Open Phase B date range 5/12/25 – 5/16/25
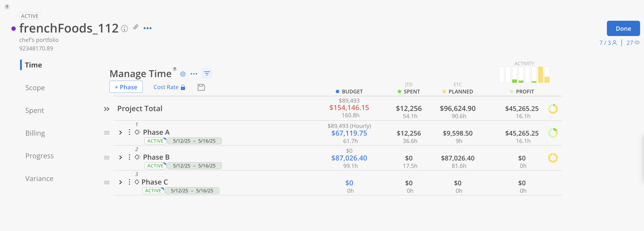 (194, 166)
